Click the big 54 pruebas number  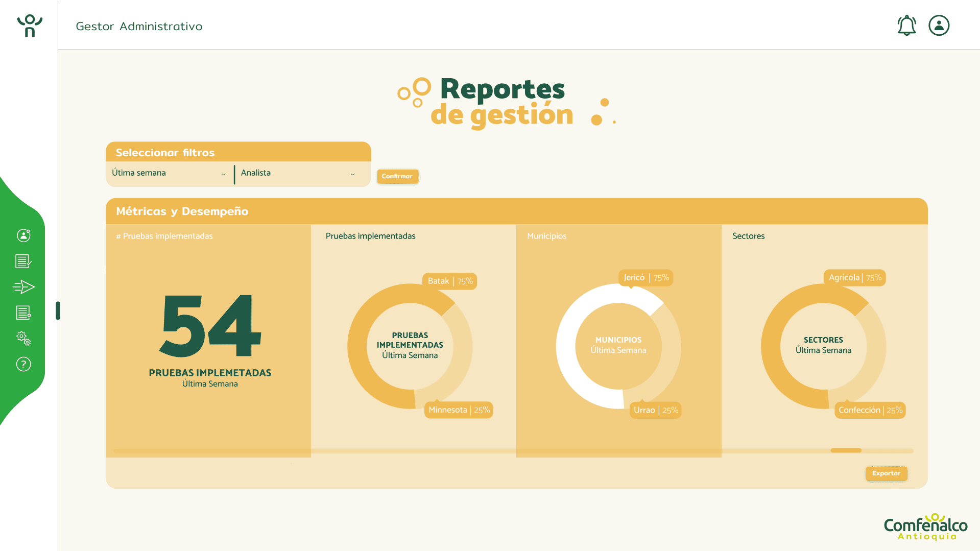pos(210,326)
